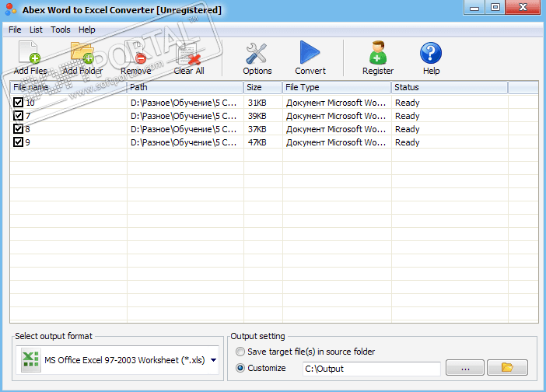546x392 pixels.
Task: Click the Ready status of file 10
Action: [x=407, y=103]
